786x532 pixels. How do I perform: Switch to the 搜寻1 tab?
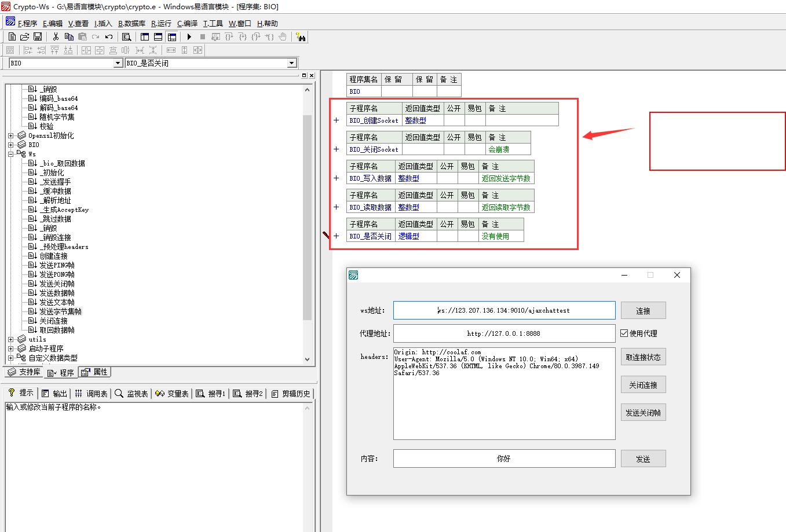[211, 393]
